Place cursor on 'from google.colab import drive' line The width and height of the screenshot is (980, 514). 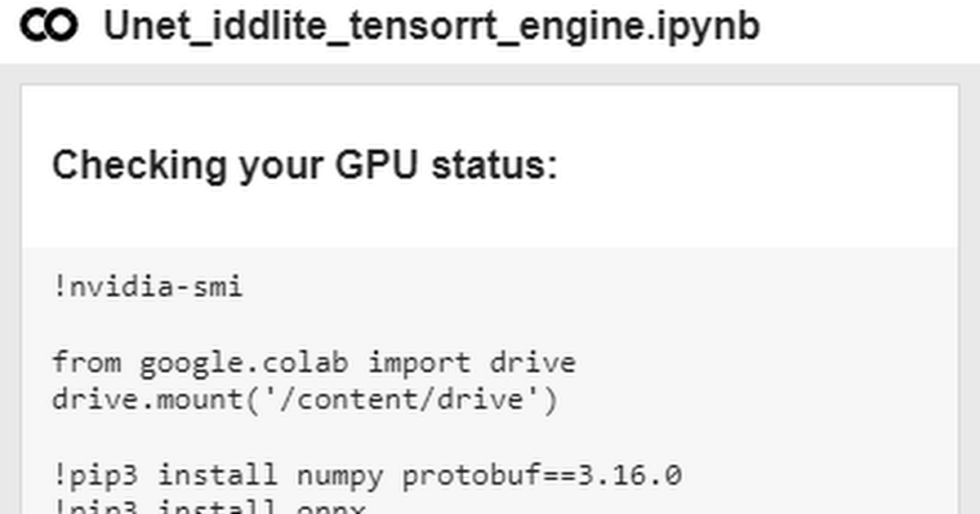click(314, 362)
